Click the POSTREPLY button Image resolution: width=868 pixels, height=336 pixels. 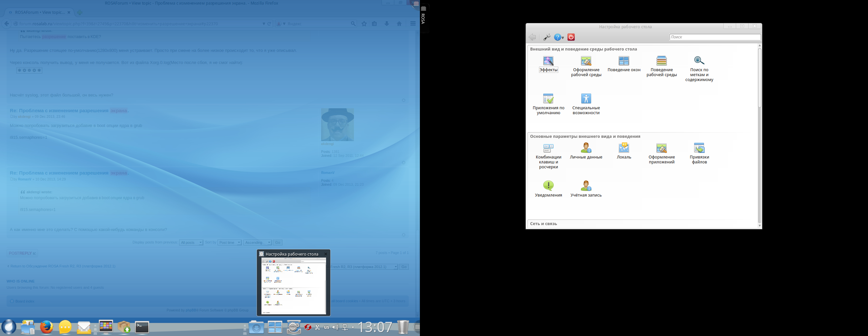tap(22, 253)
